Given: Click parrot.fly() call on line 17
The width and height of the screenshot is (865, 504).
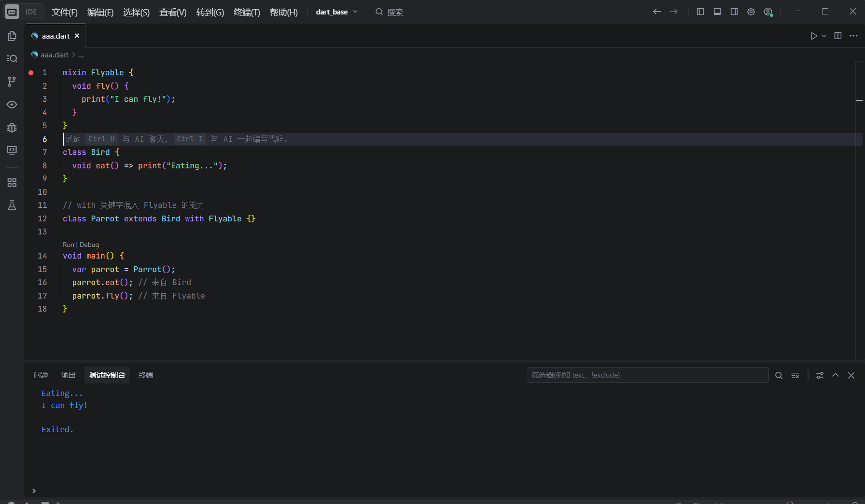Looking at the screenshot, I should (102, 296).
